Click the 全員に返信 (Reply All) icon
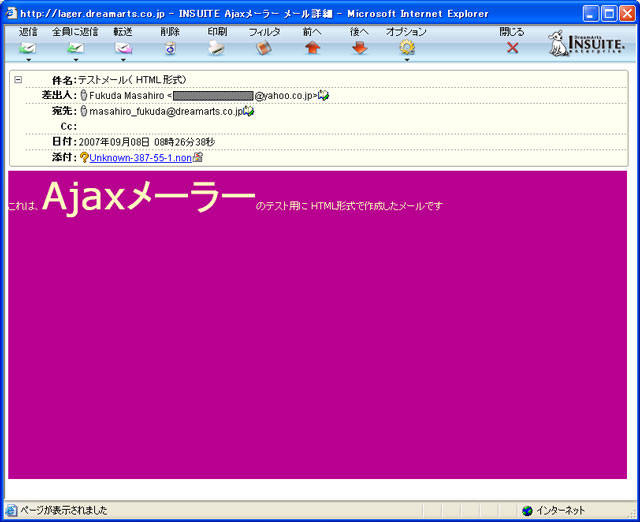 pos(75,47)
